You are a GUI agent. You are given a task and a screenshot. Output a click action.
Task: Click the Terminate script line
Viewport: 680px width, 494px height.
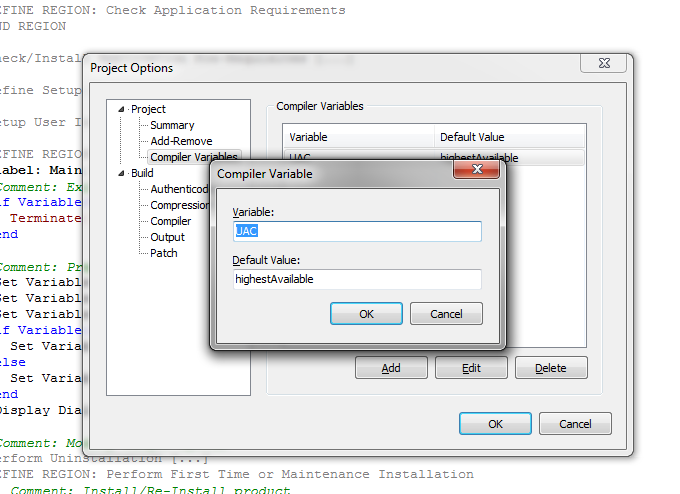[x=46, y=218]
